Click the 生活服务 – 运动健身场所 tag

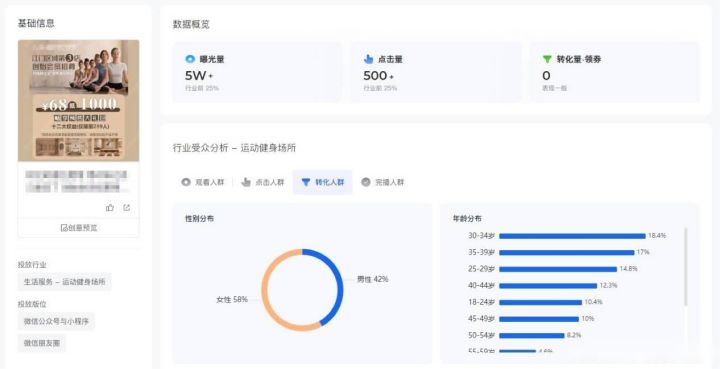[65, 282]
